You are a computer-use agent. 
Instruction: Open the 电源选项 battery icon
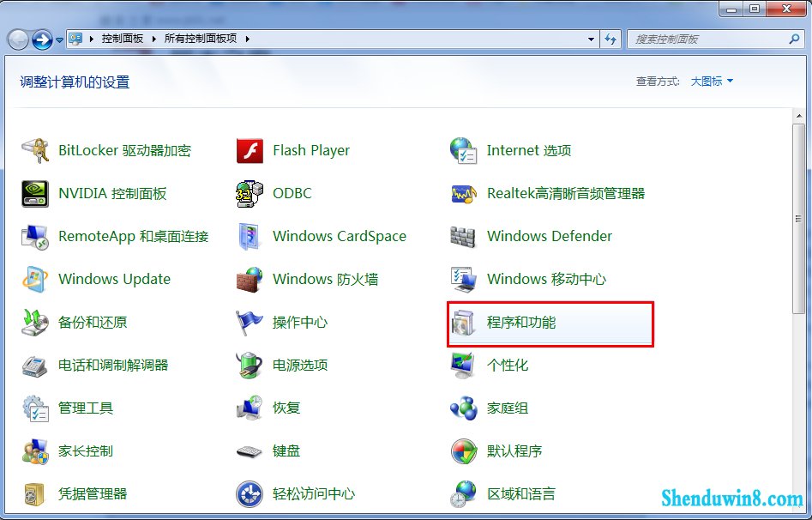click(x=250, y=366)
